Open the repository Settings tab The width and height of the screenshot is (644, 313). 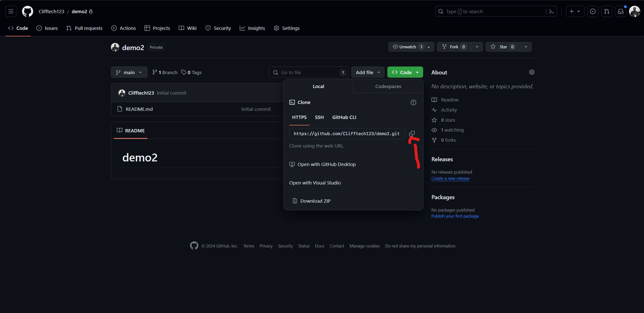click(287, 28)
